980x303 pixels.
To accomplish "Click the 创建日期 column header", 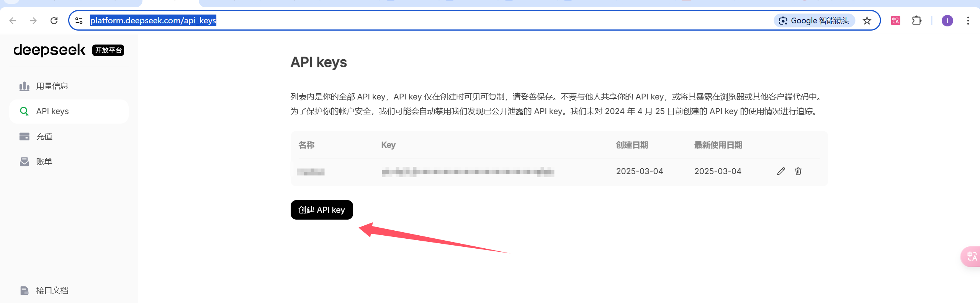I will click(632, 145).
